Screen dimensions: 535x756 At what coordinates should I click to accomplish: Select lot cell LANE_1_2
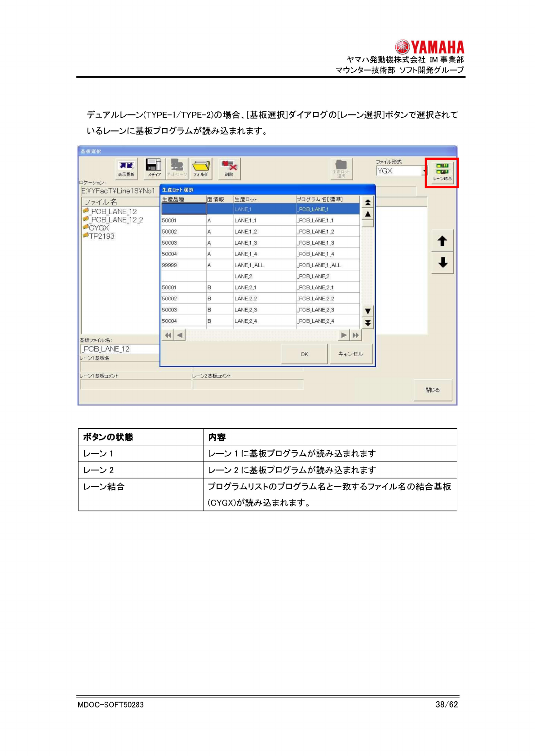pos(264,232)
